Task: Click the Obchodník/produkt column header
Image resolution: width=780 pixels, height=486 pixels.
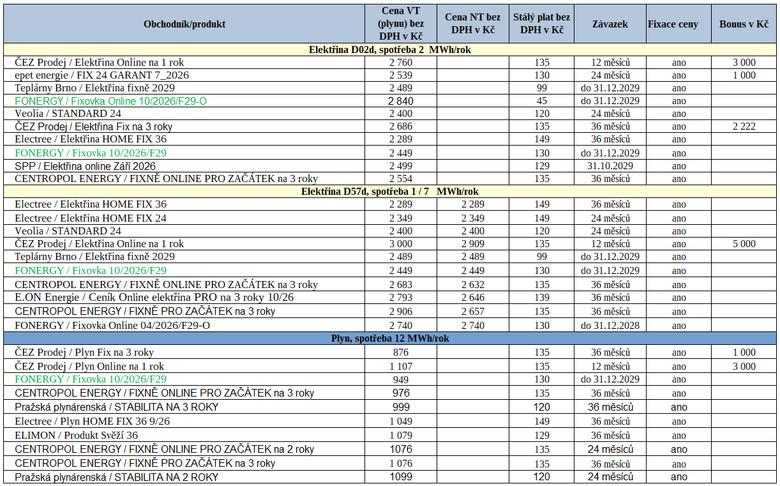Action: [x=184, y=24]
